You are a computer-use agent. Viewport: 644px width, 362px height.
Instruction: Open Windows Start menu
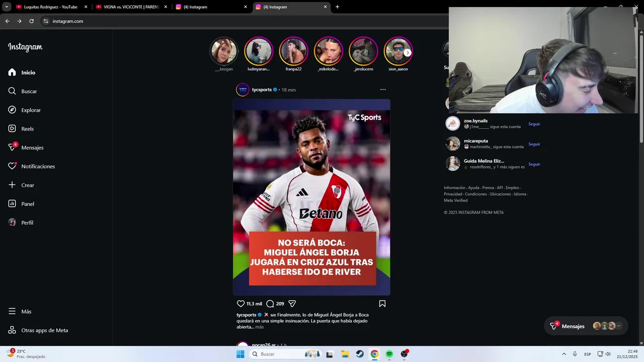tap(240, 354)
